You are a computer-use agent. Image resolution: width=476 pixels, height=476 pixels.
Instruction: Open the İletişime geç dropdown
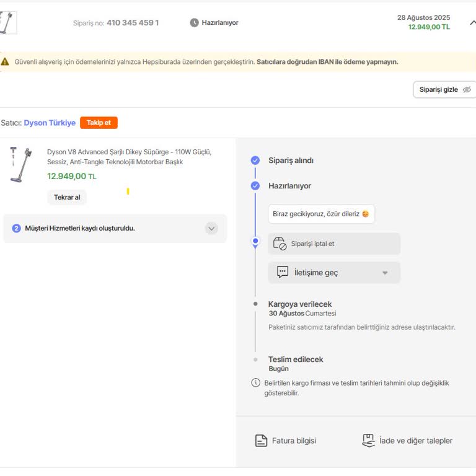(384, 273)
